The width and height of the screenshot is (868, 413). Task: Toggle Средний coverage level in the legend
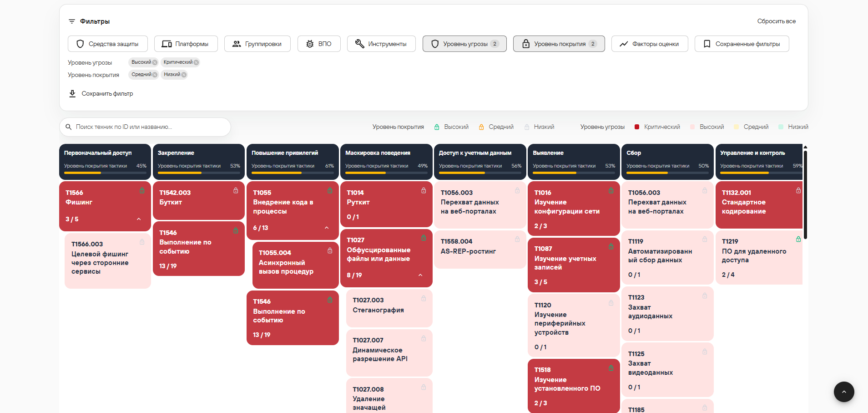496,127
